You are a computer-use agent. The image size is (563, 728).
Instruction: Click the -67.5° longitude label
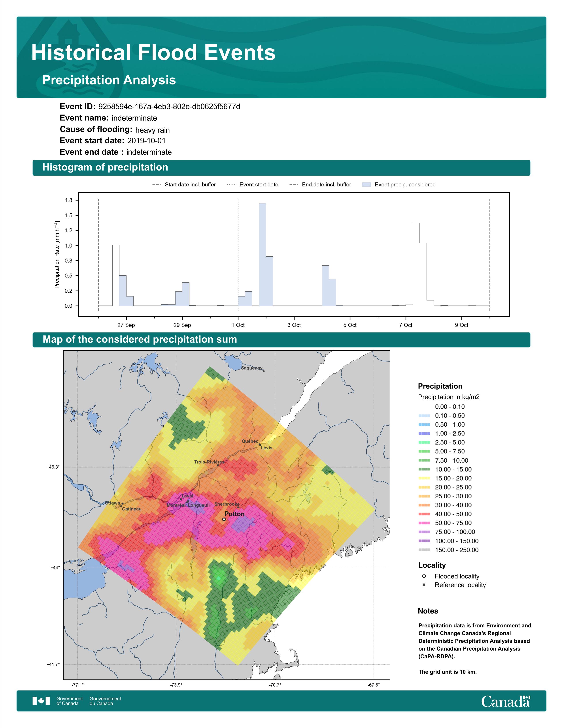coord(374,685)
